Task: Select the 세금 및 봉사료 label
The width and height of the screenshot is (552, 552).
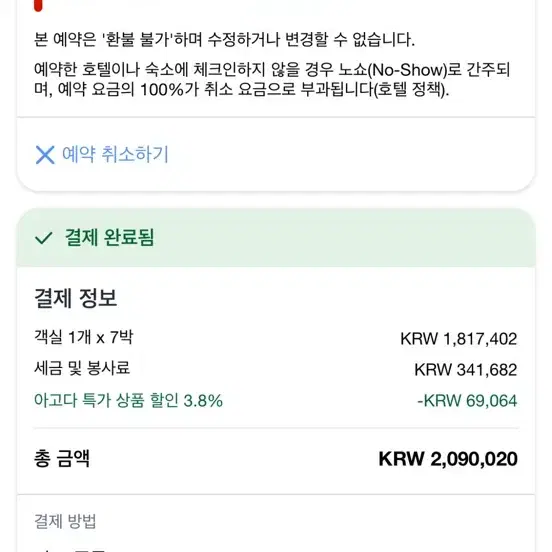Action: [x=82, y=369]
